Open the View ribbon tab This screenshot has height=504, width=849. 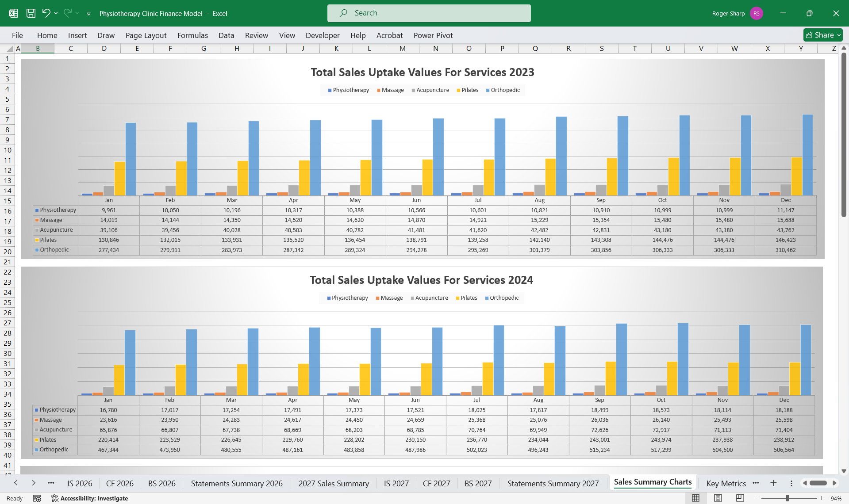(287, 35)
